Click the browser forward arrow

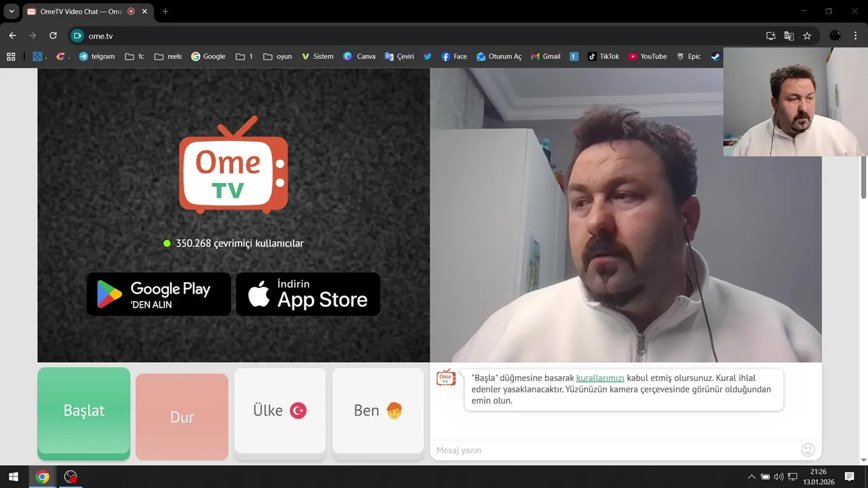tap(33, 36)
